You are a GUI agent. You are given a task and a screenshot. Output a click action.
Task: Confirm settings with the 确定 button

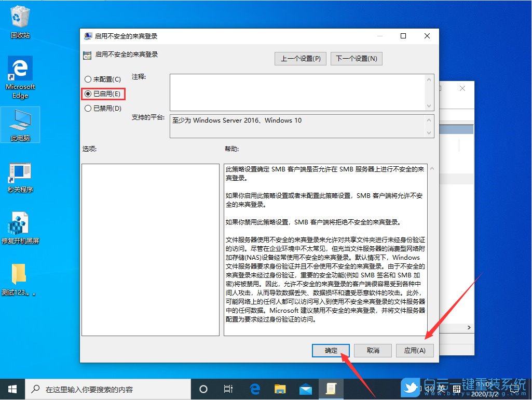[330, 350]
